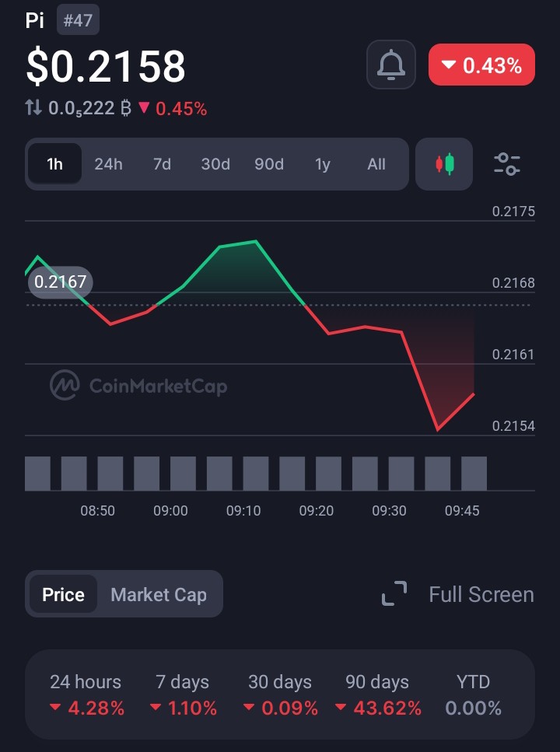Show the 1y chart range
Screen dimensions: 560x752
click(323, 164)
